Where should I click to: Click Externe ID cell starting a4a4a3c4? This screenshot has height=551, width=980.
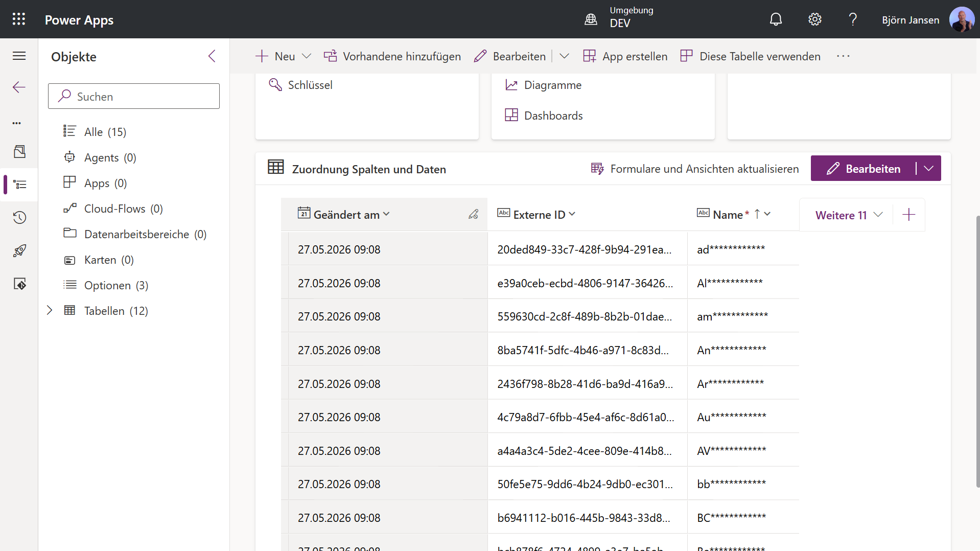pyautogui.click(x=588, y=451)
